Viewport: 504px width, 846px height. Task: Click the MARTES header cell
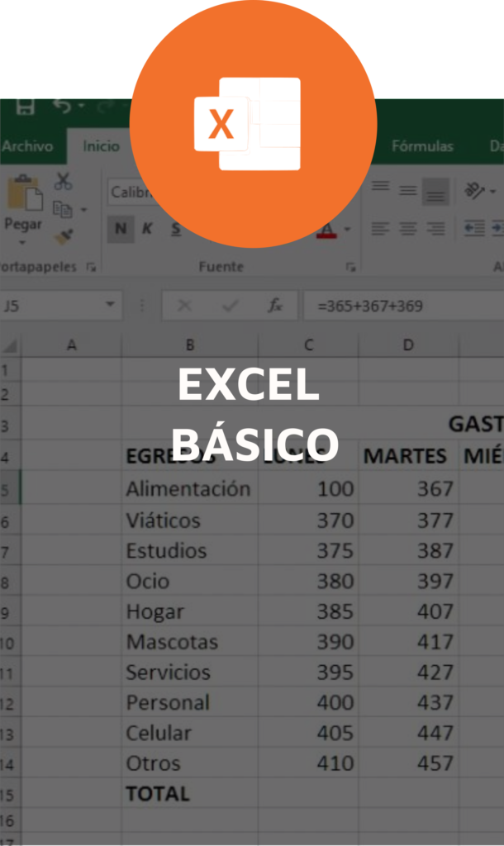click(x=408, y=456)
